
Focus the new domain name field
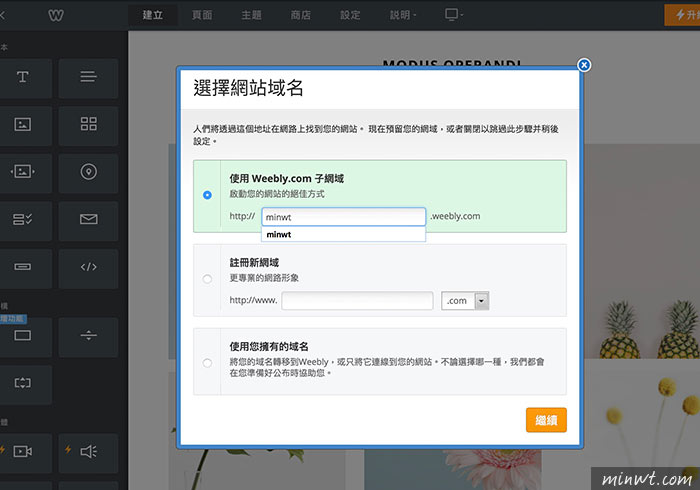click(x=357, y=301)
